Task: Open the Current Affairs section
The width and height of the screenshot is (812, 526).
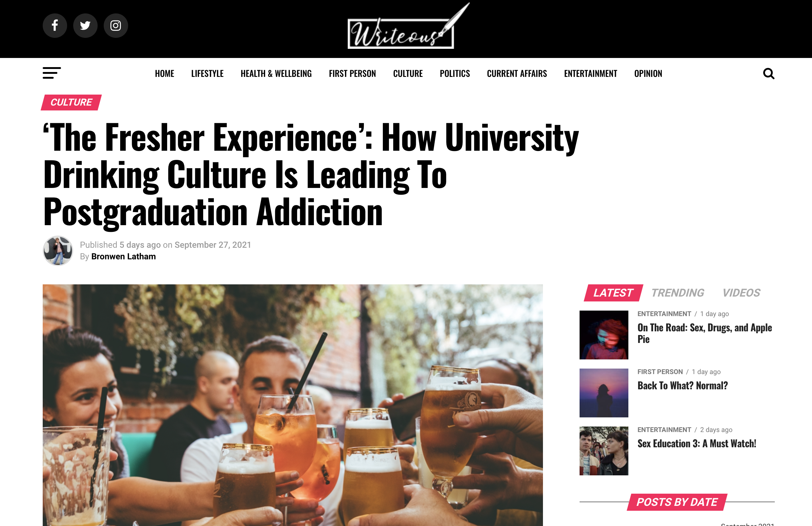Action: tap(516, 74)
